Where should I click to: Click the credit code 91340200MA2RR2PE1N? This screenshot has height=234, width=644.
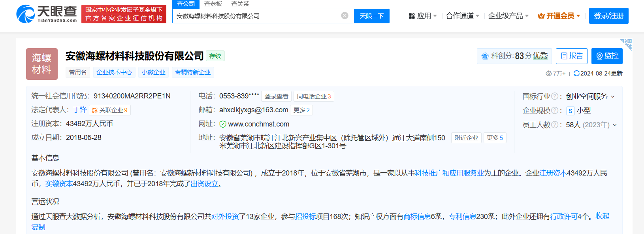pyautogui.click(x=132, y=96)
